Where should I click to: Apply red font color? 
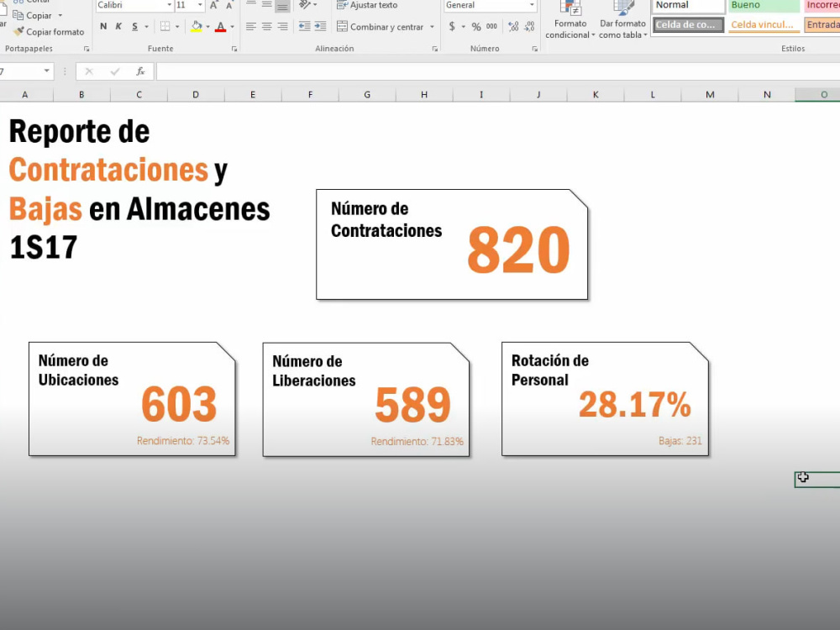(220, 26)
